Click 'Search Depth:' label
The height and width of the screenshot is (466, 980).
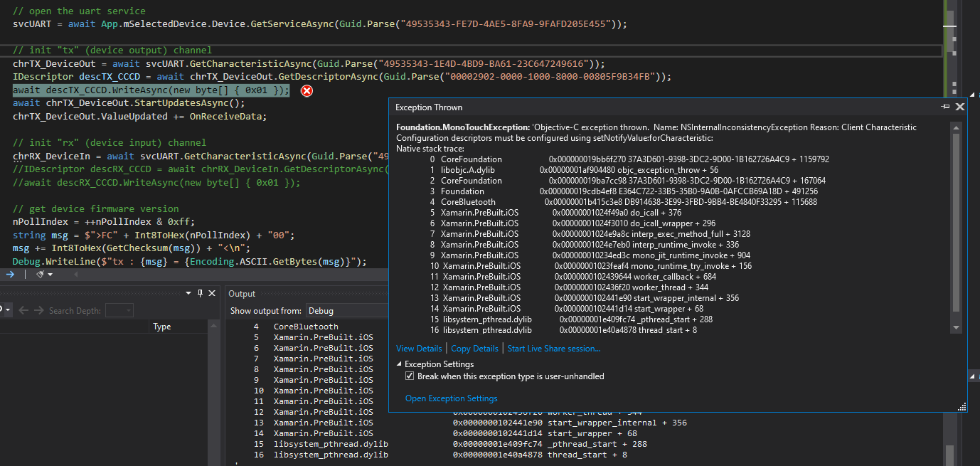(x=75, y=311)
